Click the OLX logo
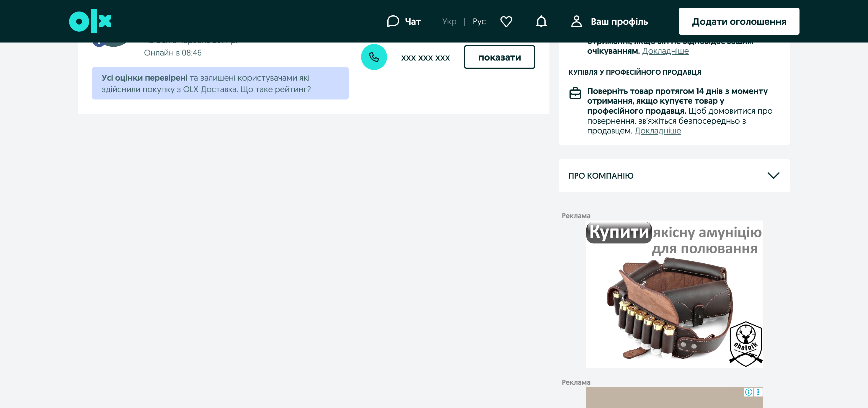868x408 pixels. point(90,21)
